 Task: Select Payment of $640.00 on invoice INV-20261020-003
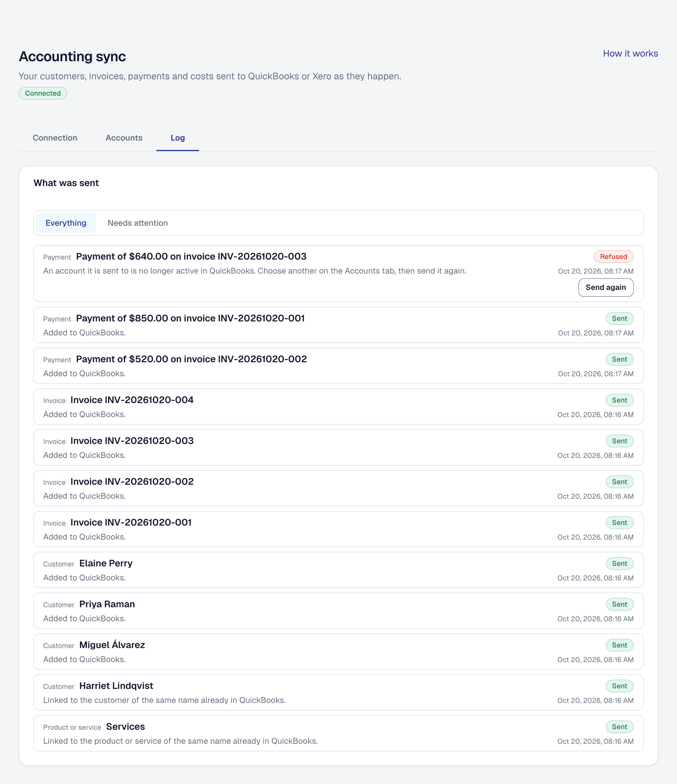pyautogui.click(x=191, y=257)
